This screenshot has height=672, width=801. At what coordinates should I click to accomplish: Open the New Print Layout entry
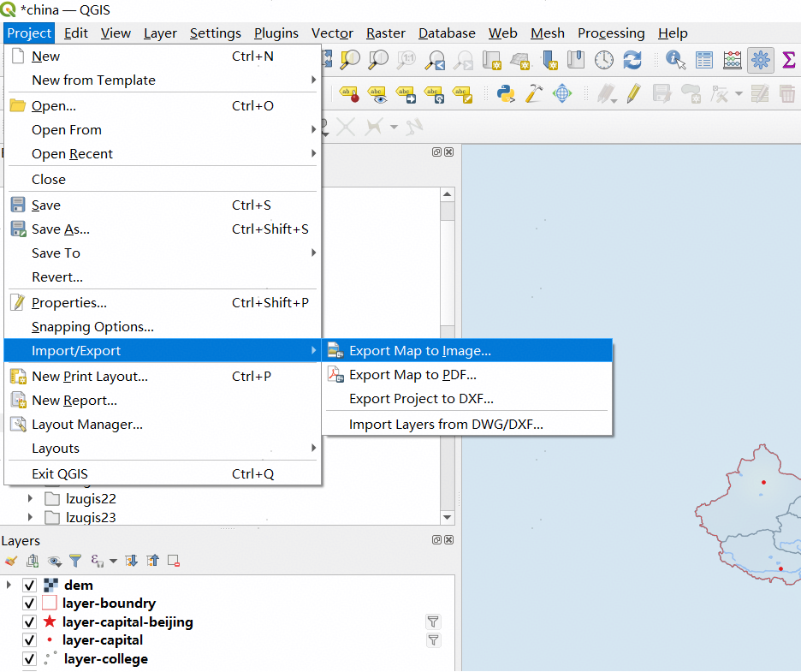click(x=90, y=377)
